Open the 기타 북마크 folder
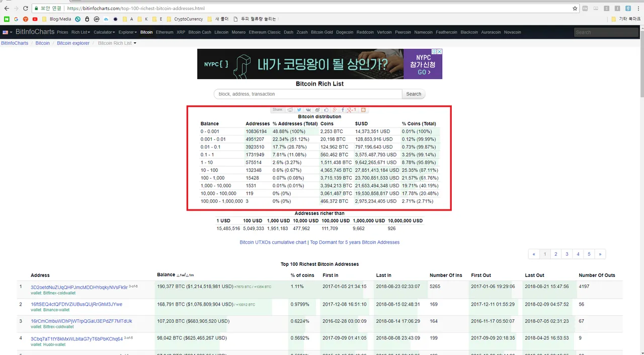 point(626,19)
